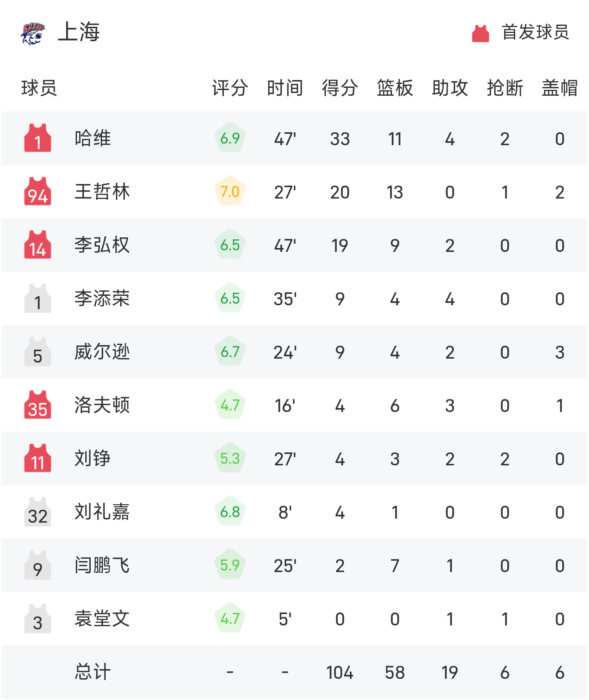589x700 pixels.
Task: Select 李弘权's jersey icon number 14
Action: coord(37,245)
